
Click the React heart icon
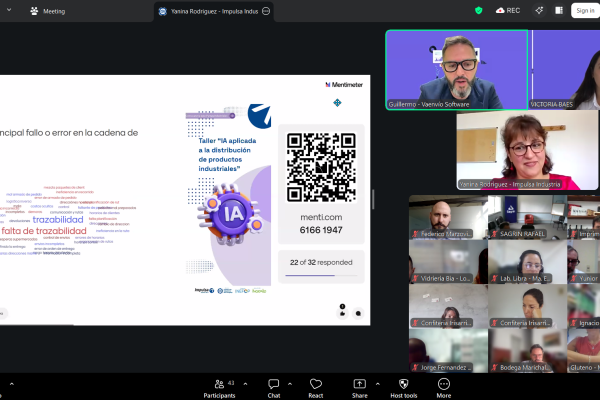[x=316, y=385]
